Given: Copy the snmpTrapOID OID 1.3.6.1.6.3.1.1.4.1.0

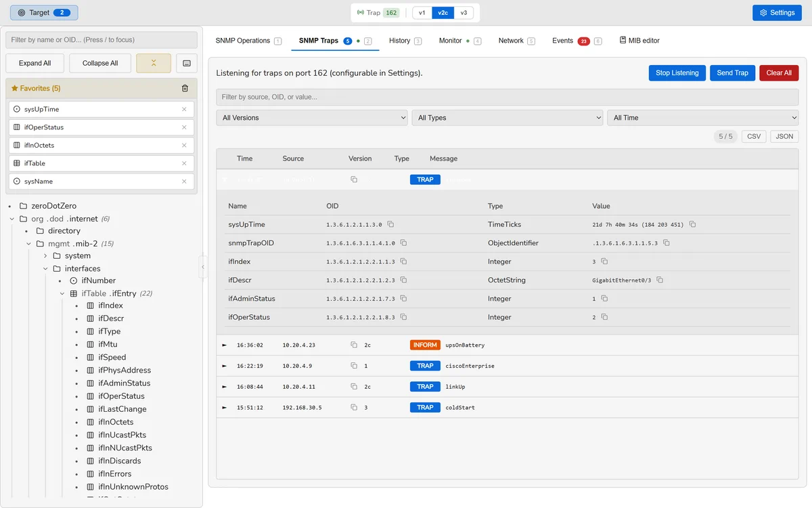Looking at the screenshot, I should (x=403, y=242).
